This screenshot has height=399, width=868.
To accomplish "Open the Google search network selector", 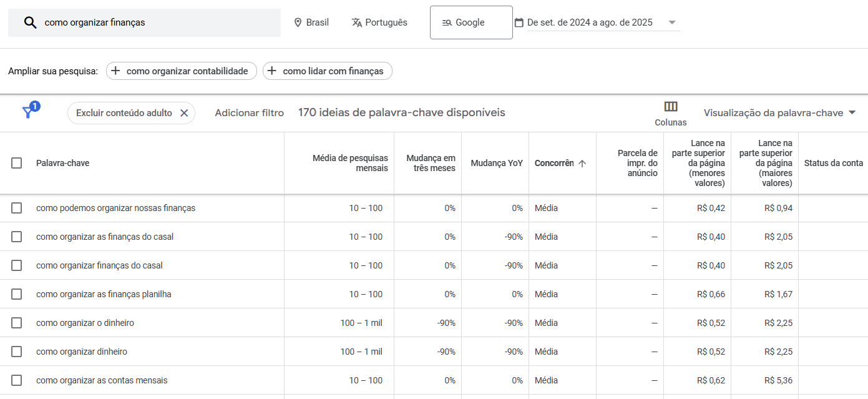I will pyautogui.click(x=471, y=22).
